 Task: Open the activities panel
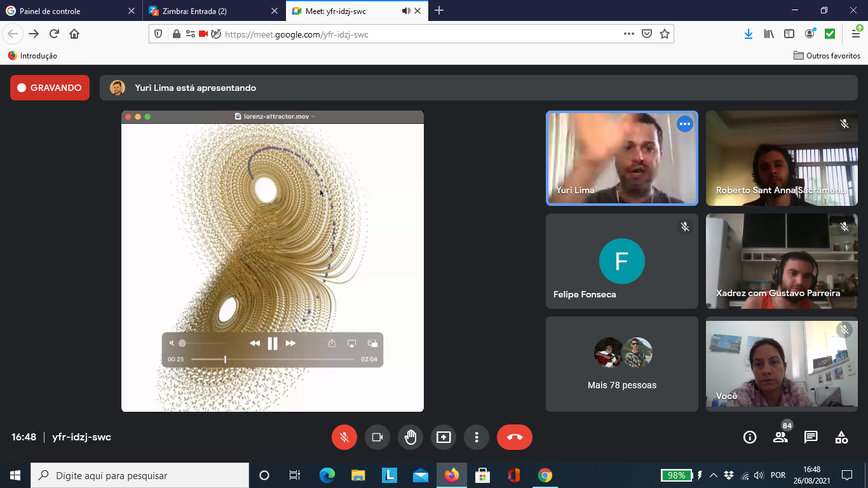point(841,437)
